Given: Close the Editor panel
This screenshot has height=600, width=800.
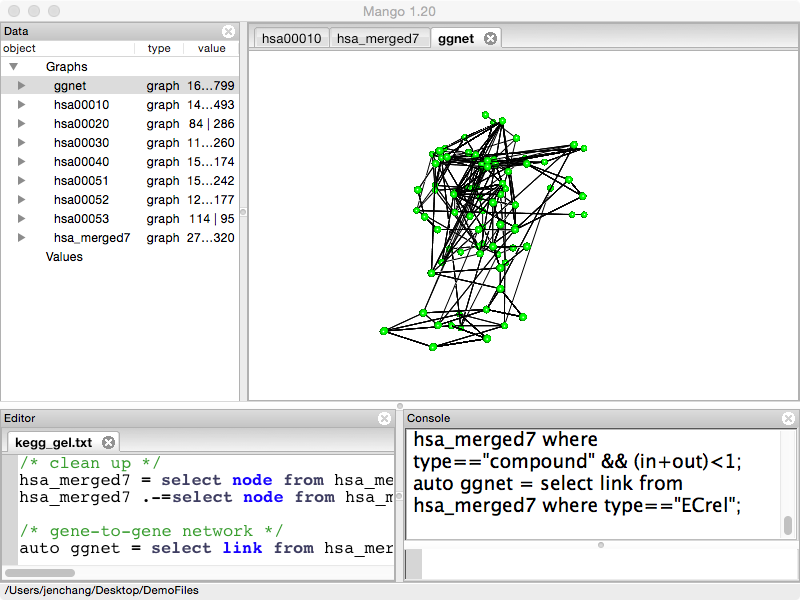Looking at the screenshot, I should 385,418.
